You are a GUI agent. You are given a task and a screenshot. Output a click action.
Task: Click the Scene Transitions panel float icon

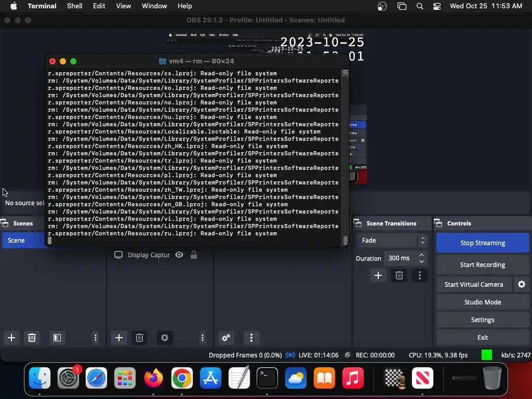pos(357,223)
